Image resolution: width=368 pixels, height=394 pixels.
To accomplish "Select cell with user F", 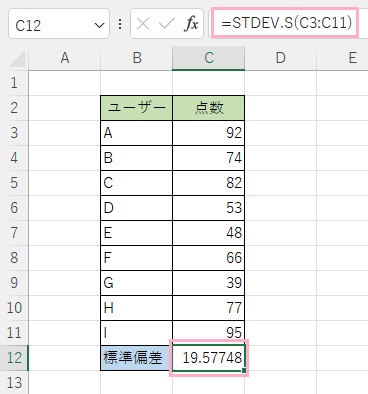I will point(136,258).
